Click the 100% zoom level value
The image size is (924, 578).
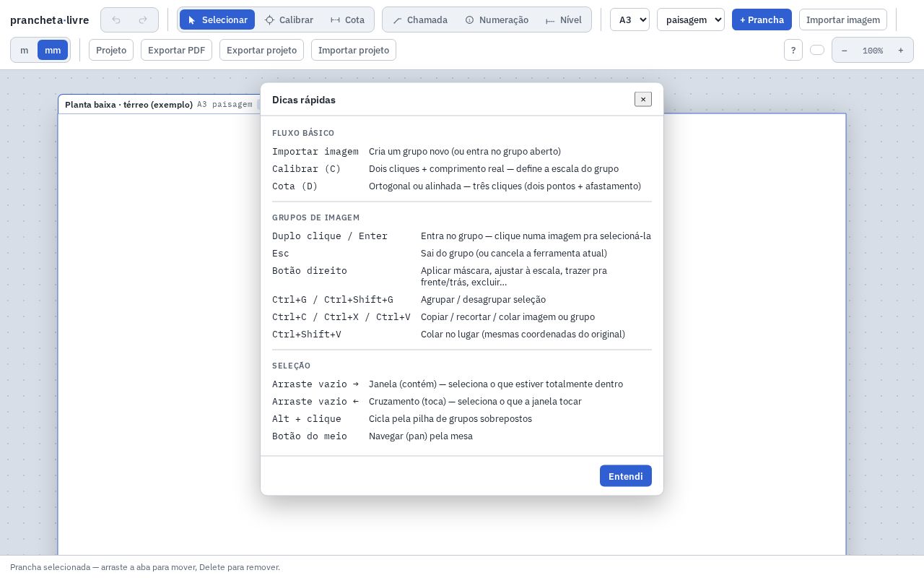pos(873,51)
